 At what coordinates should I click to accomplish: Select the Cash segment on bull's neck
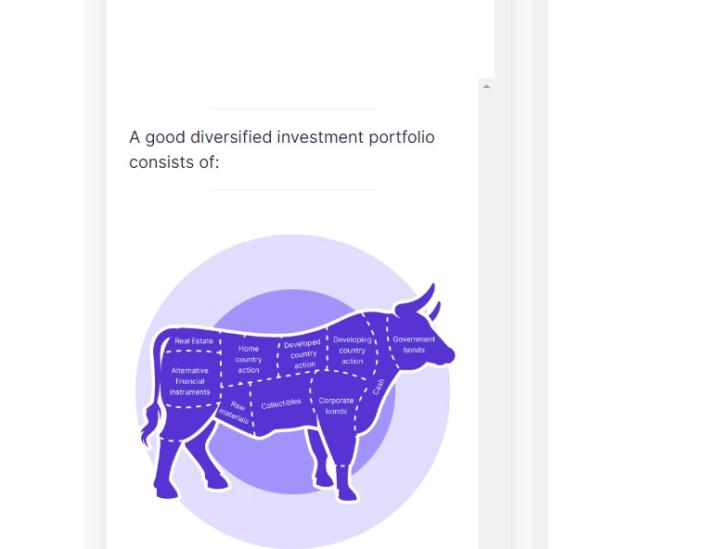[378, 387]
